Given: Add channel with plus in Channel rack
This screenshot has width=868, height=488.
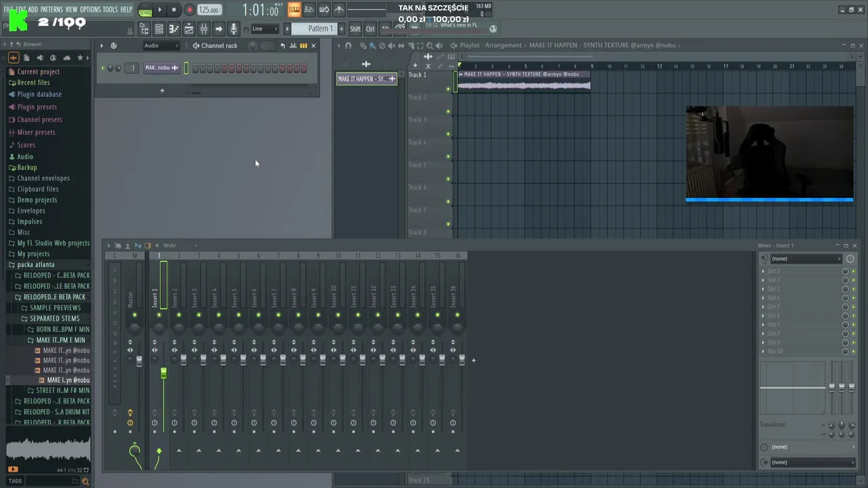Looking at the screenshot, I should click(162, 90).
